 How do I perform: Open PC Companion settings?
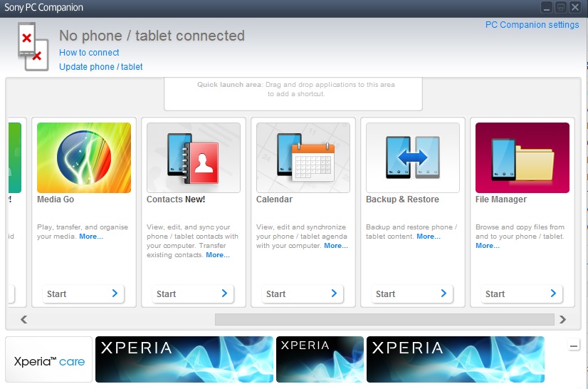(x=532, y=24)
